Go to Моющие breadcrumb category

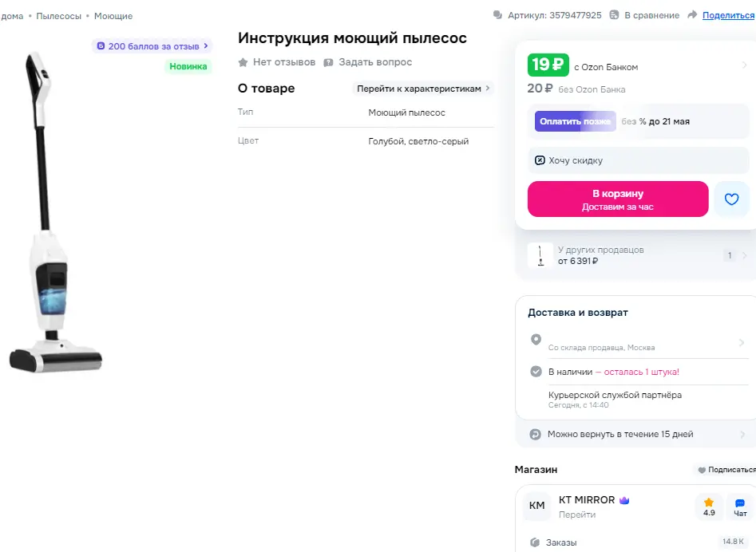(113, 16)
